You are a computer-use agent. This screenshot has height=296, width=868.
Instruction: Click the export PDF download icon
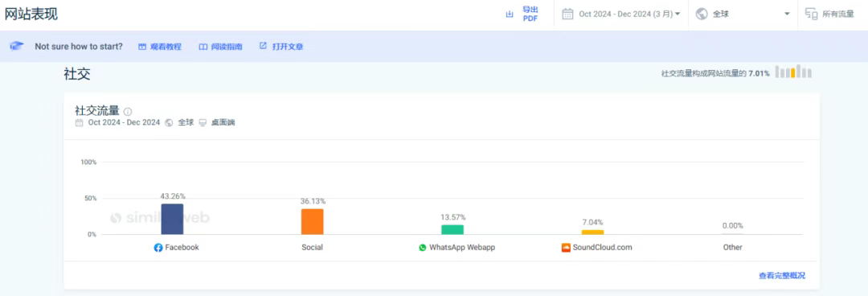pyautogui.click(x=510, y=14)
